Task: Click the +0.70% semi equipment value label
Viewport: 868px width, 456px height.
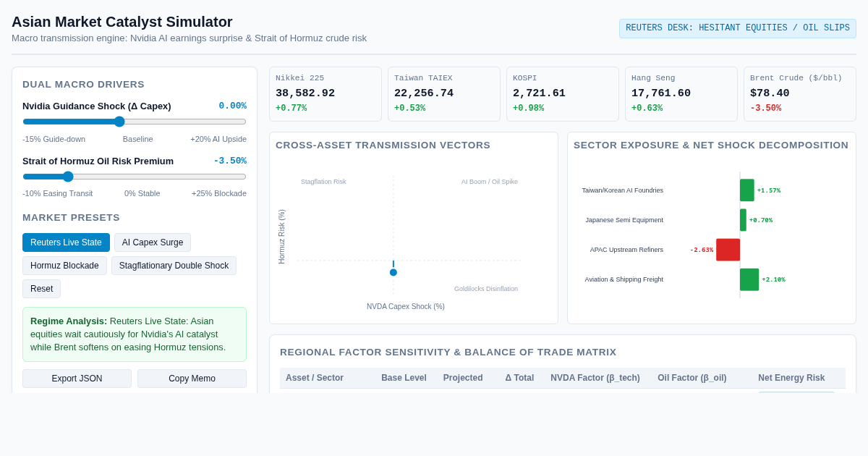Action: click(761, 220)
